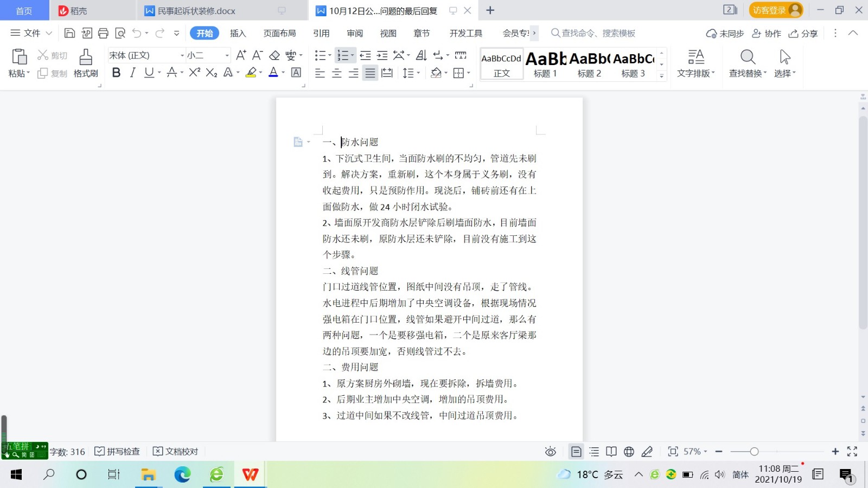This screenshot has height=488, width=868.
Task: Toggle spell check (拼写检查) in status bar
Action: click(x=117, y=452)
